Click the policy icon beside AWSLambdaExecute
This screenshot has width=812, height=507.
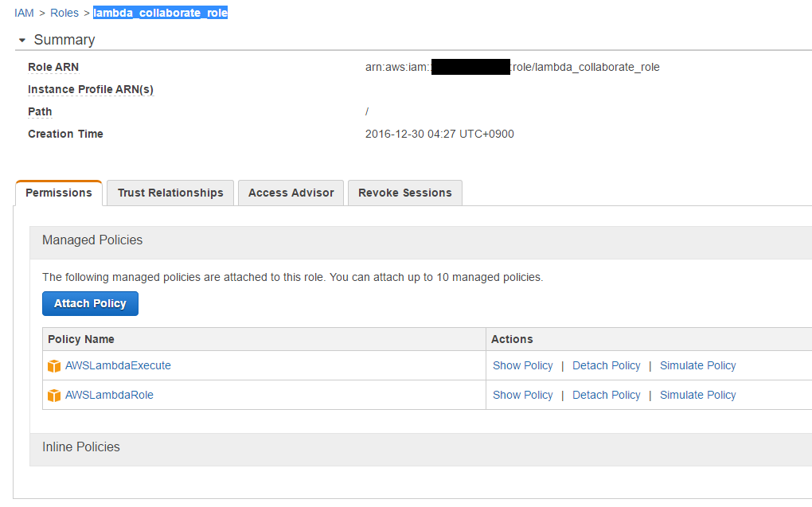(x=54, y=366)
